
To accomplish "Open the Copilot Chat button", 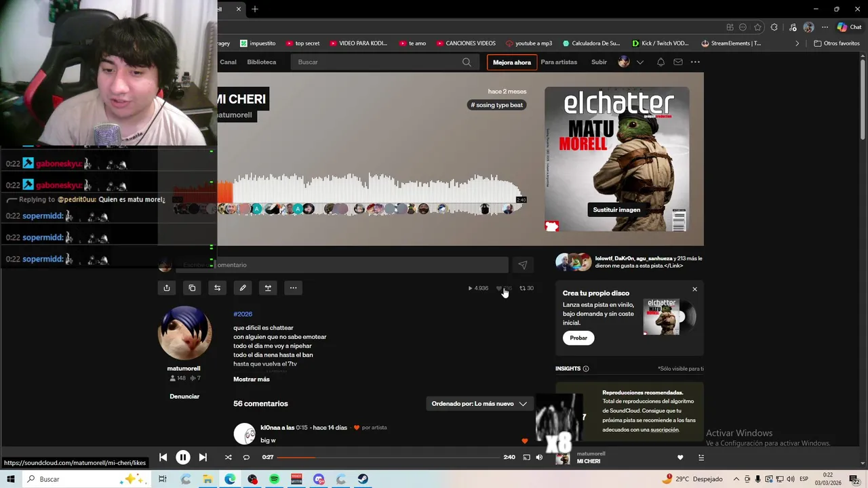I will tap(849, 27).
